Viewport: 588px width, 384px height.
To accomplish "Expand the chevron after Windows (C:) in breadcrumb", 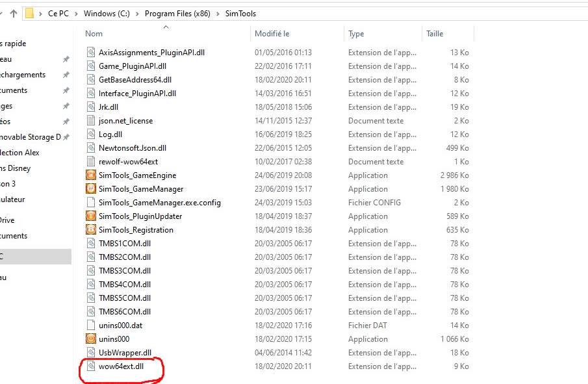I will point(137,14).
